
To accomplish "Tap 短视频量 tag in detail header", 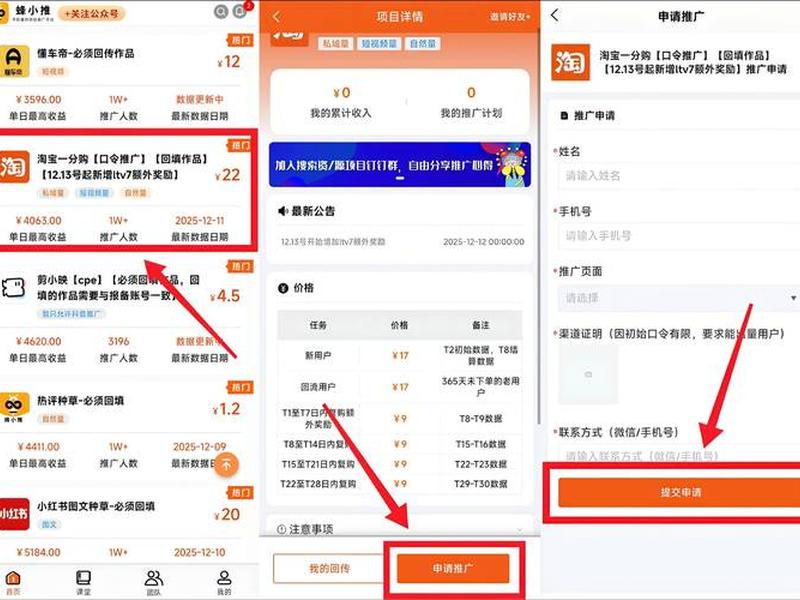I will (x=379, y=44).
